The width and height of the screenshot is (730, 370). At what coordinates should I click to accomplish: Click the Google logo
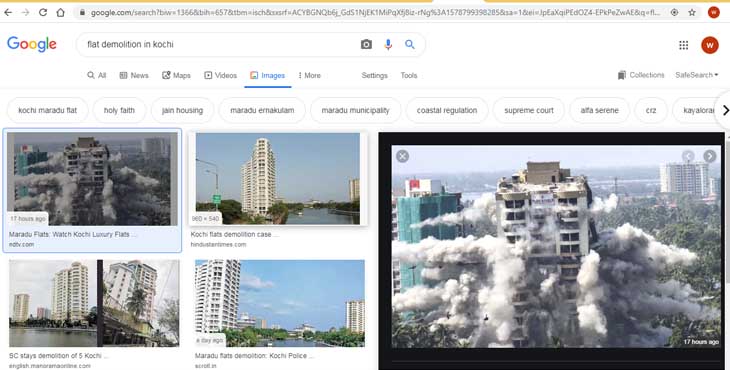point(32,44)
